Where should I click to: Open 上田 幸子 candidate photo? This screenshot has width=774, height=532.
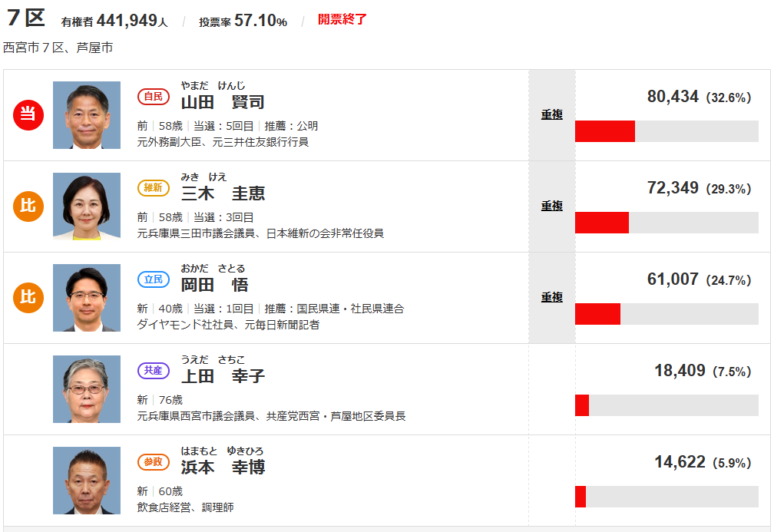(87, 389)
